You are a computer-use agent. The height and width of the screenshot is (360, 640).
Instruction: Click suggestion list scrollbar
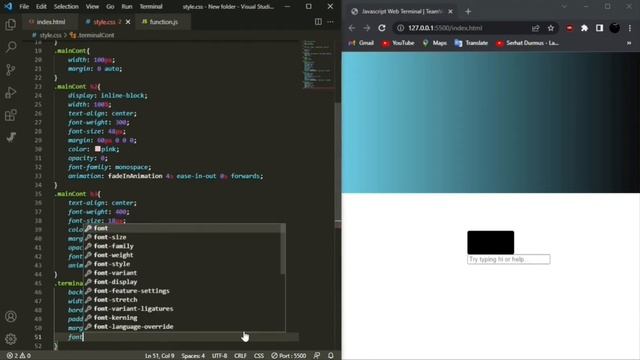[283, 249]
